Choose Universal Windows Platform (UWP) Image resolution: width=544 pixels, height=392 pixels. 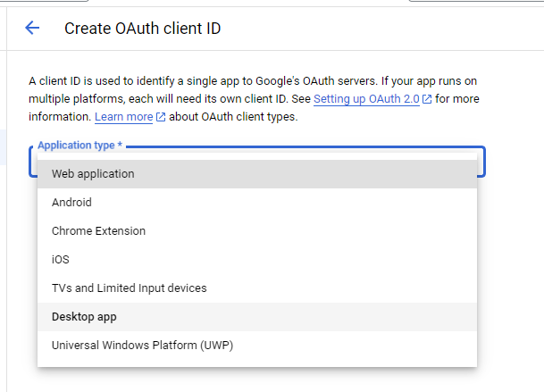tap(257, 346)
